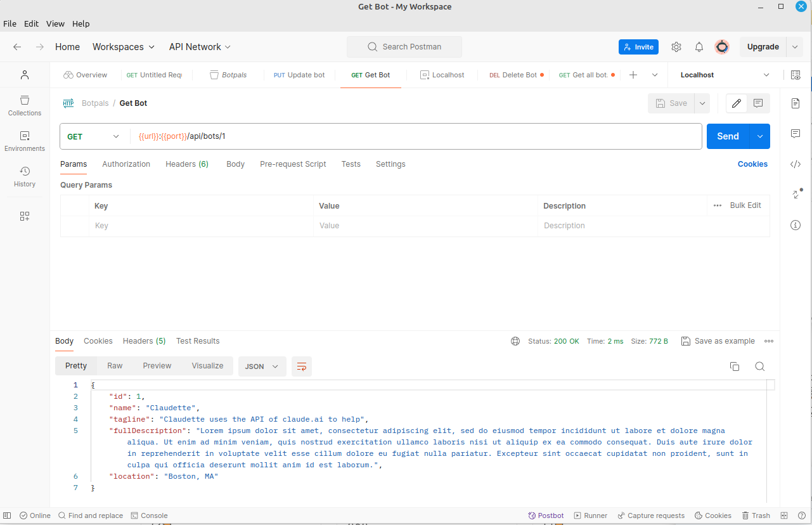Open the two-pane layout icon in status bar
Screen dimensions: 812x525
[x=784, y=515]
